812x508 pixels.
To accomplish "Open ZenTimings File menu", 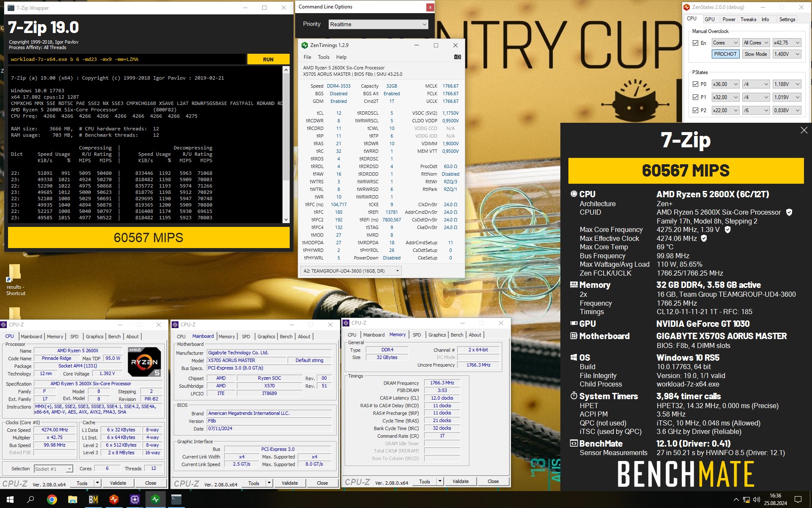I will point(307,57).
